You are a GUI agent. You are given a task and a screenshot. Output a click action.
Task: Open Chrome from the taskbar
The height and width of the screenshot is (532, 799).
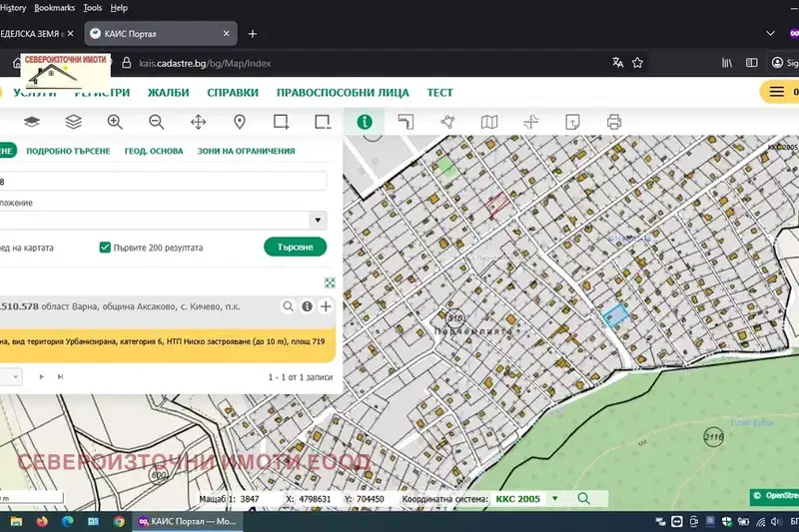tap(119, 521)
